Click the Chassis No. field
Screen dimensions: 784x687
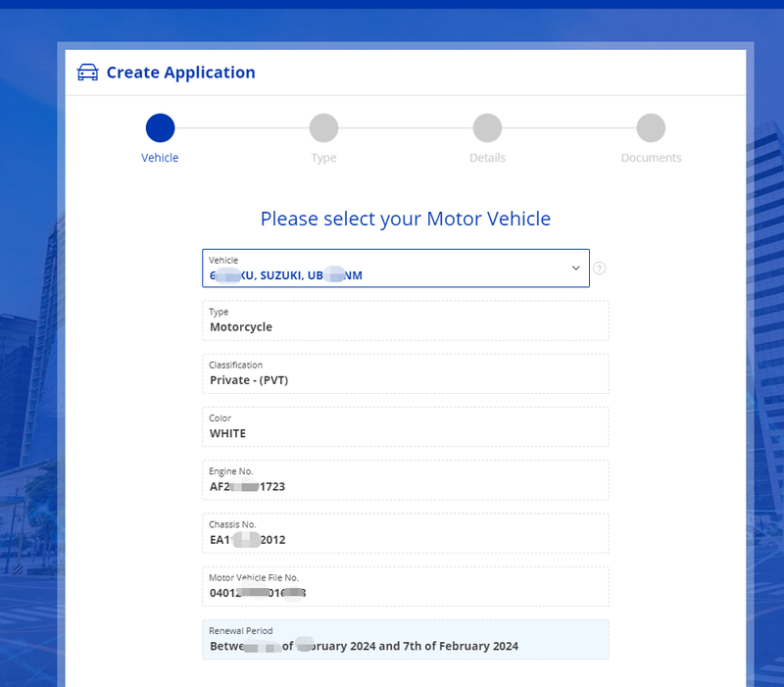(406, 533)
